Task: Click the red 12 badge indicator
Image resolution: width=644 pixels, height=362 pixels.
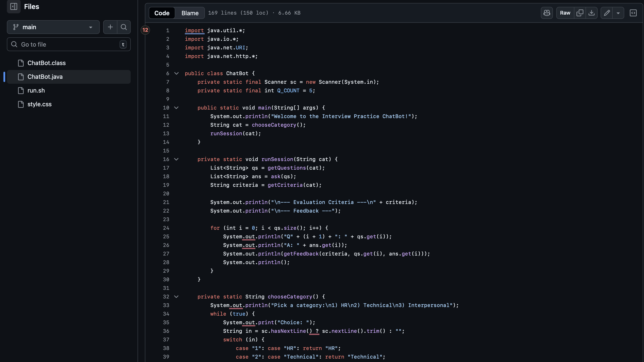Action: point(145,30)
